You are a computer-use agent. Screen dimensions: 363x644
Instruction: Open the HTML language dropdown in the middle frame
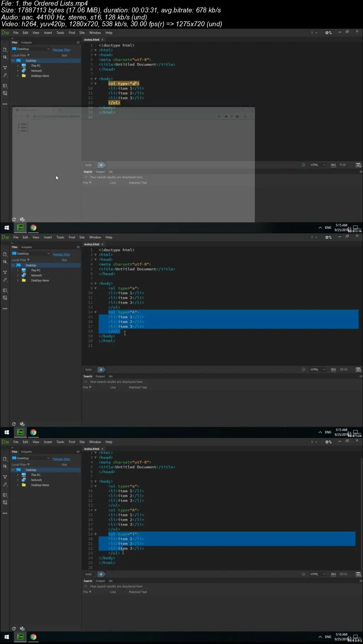(318, 370)
